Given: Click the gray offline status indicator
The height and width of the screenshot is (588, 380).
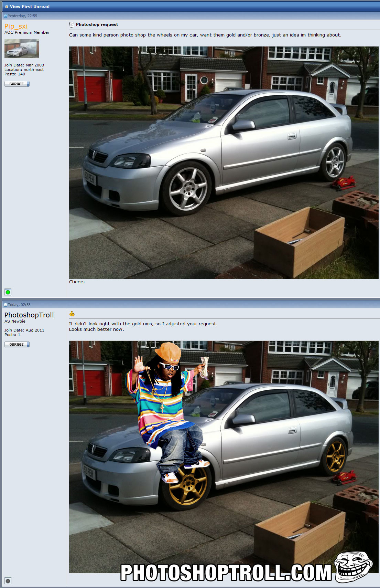Looking at the screenshot, I should 8,581.
